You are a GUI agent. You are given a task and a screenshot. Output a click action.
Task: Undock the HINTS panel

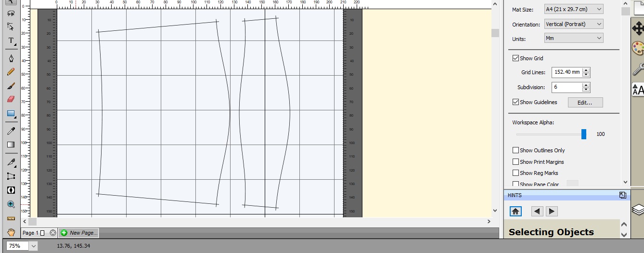622,195
